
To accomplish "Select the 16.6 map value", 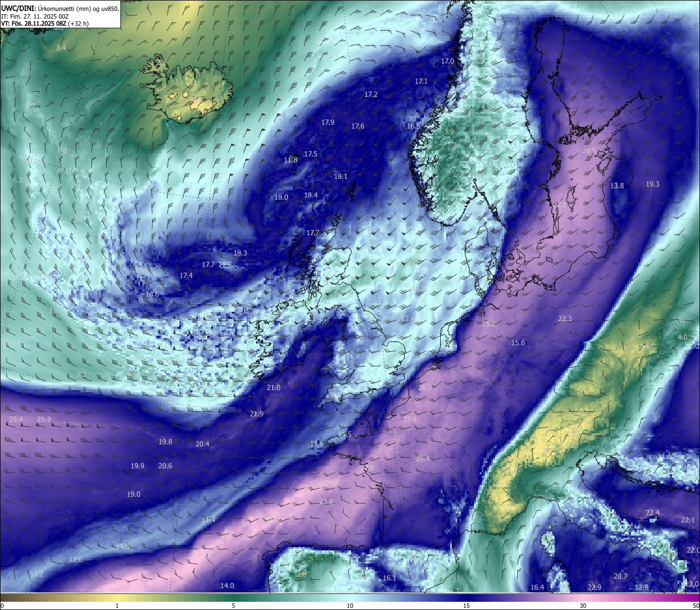I will point(152,294).
